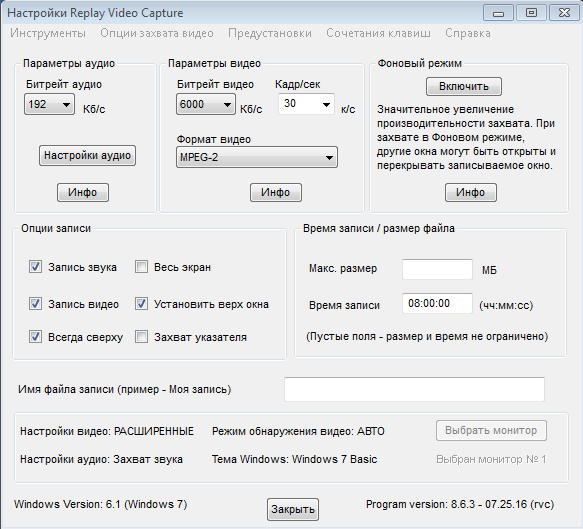This screenshot has height=529, width=583.
Task: Open the Справка menu
Action: [x=467, y=33]
